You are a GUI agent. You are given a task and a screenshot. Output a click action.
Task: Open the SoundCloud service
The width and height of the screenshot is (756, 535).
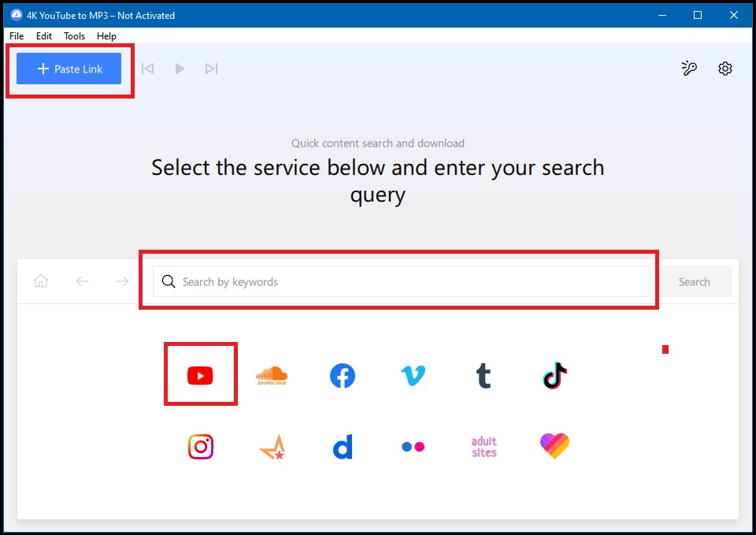coord(271,375)
